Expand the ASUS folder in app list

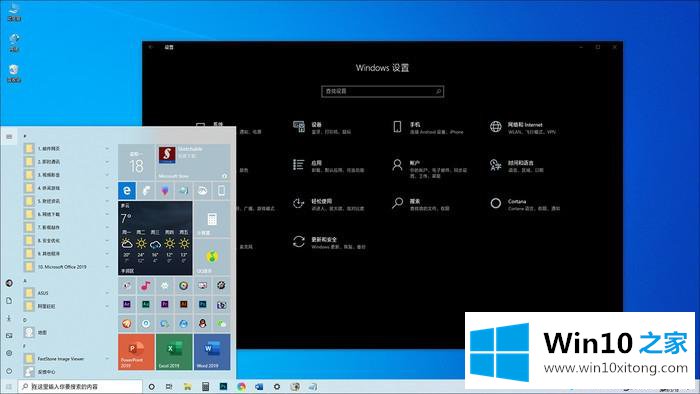pos(67,293)
